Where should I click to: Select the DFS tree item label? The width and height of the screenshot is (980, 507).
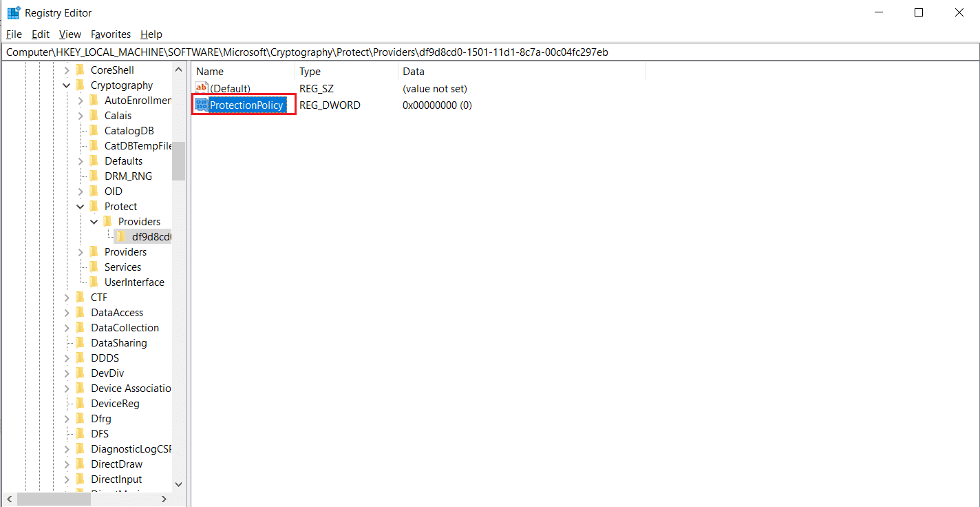coord(100,434)
